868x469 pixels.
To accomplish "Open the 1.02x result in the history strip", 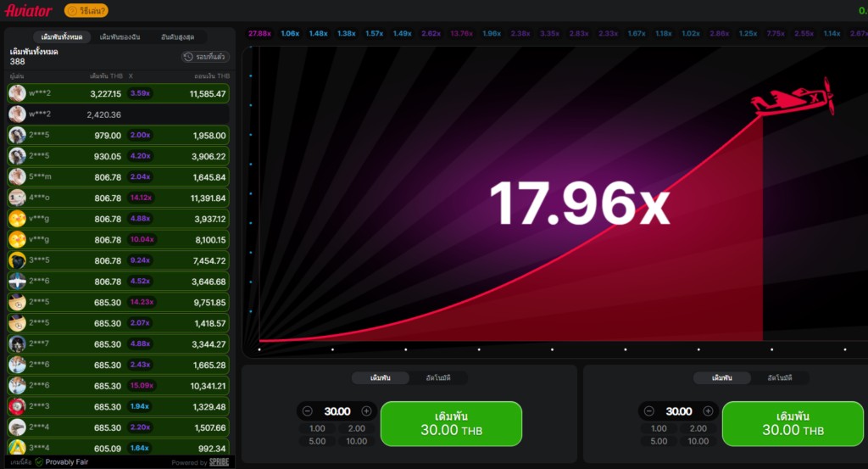I will [691, 34].
